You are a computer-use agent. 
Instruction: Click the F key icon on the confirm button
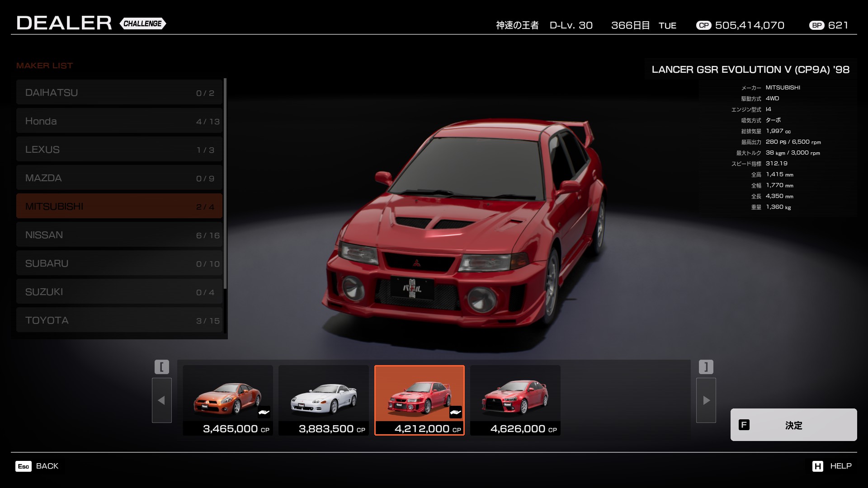point(744,425)
